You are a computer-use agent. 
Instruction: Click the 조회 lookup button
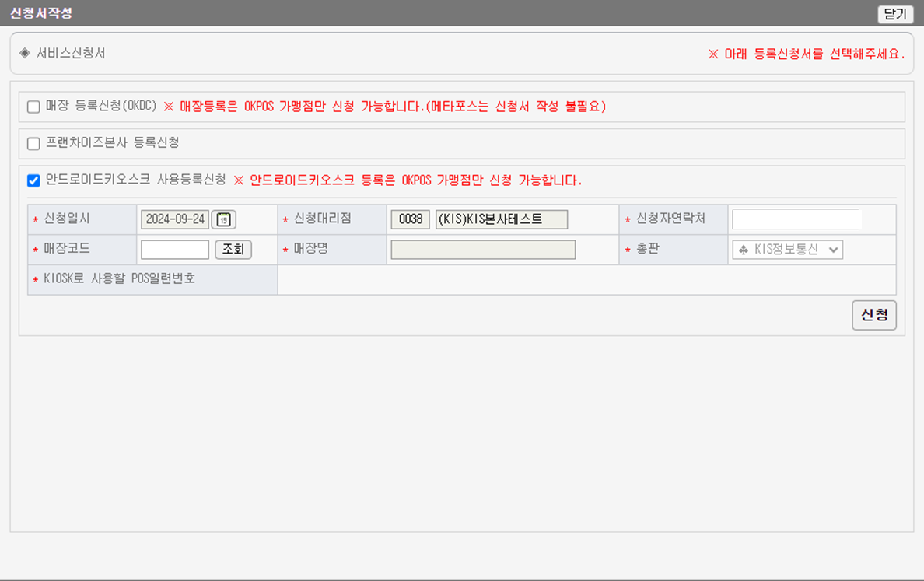pyautogui.click(x=233, y=250)
